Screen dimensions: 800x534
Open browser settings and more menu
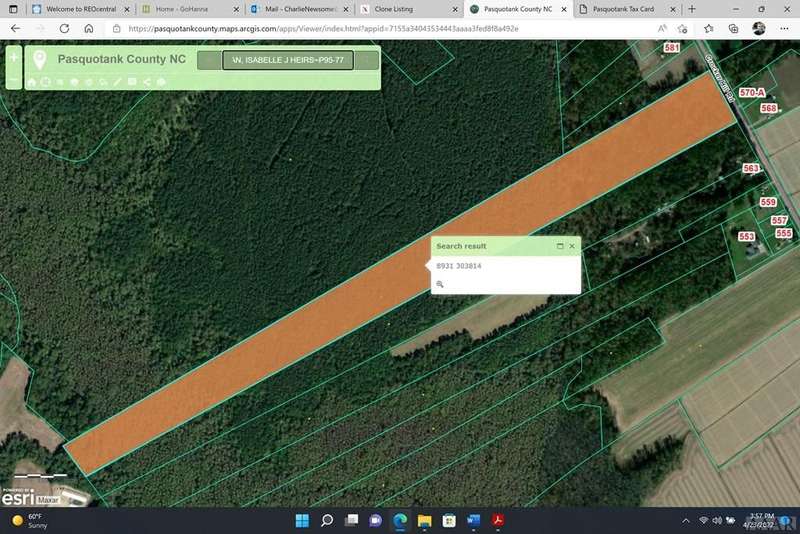783,29
